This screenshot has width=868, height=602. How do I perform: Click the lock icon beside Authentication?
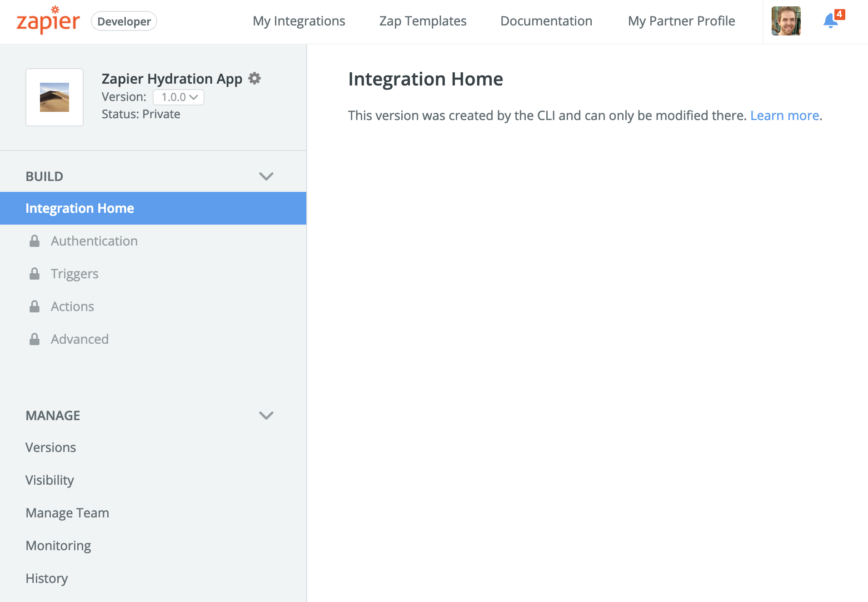[35, 241]
